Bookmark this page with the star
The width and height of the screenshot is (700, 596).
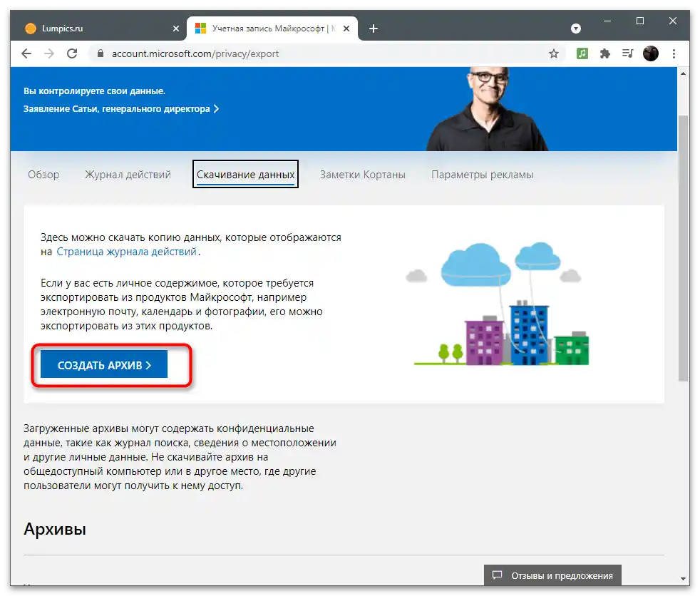point(554,53)
